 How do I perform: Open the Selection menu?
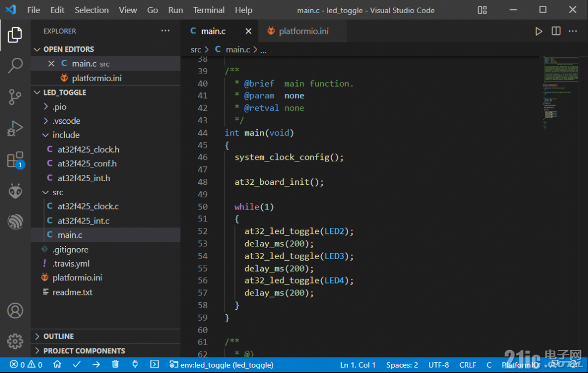coord(92,10)
